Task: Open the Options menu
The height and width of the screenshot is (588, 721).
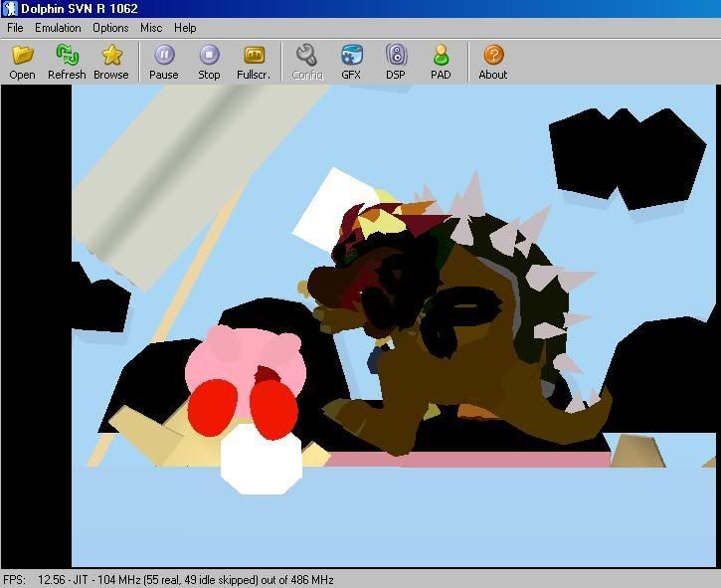Action: 110,28
